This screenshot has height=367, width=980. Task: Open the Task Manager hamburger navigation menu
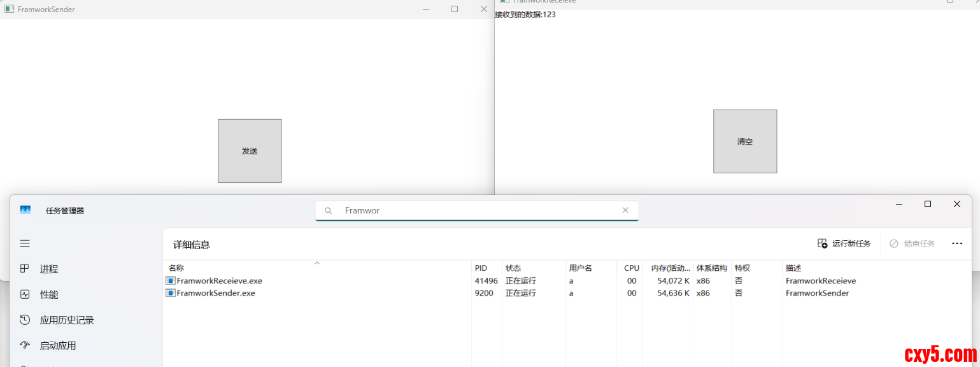[x=25, y=243]
